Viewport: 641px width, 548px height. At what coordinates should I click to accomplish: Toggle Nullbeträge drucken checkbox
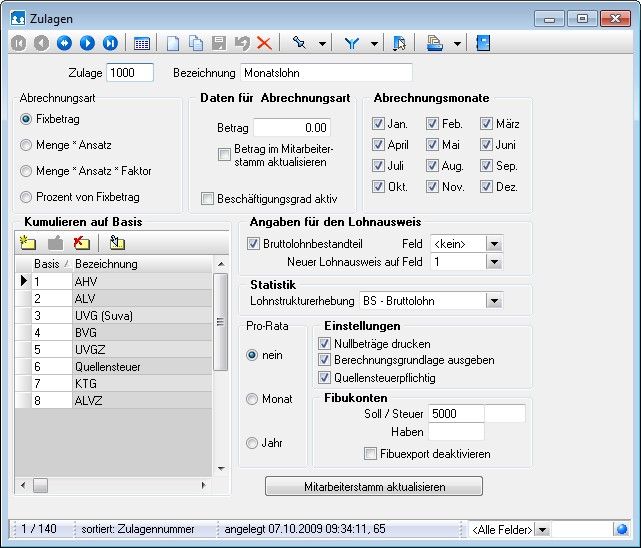pos(324,344)
